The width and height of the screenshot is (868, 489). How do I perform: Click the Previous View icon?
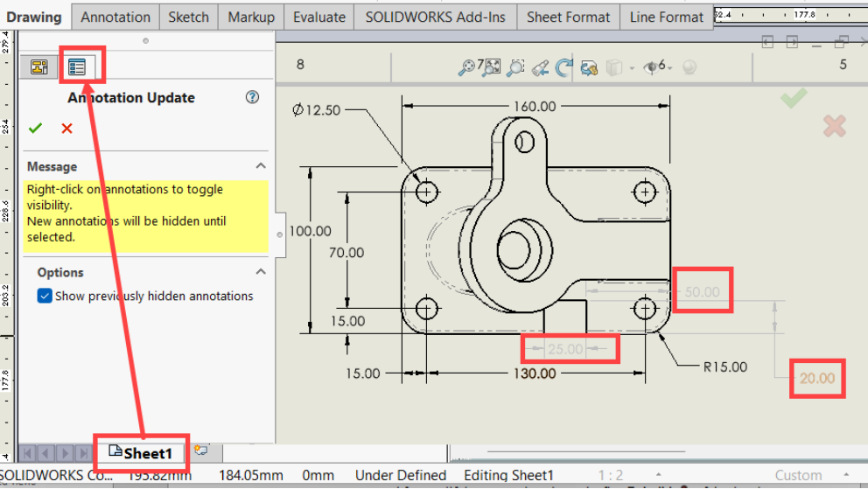(540, 66)
